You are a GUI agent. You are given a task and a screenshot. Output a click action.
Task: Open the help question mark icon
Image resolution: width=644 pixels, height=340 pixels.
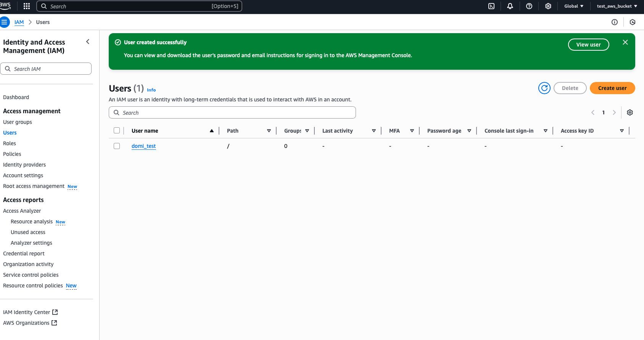[x=529, y=6]
